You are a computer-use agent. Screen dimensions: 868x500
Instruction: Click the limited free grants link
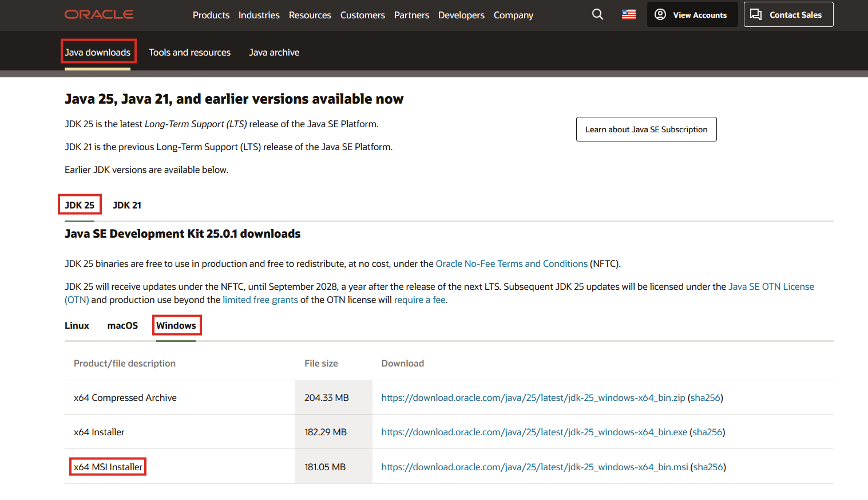[x=260, y=300]
